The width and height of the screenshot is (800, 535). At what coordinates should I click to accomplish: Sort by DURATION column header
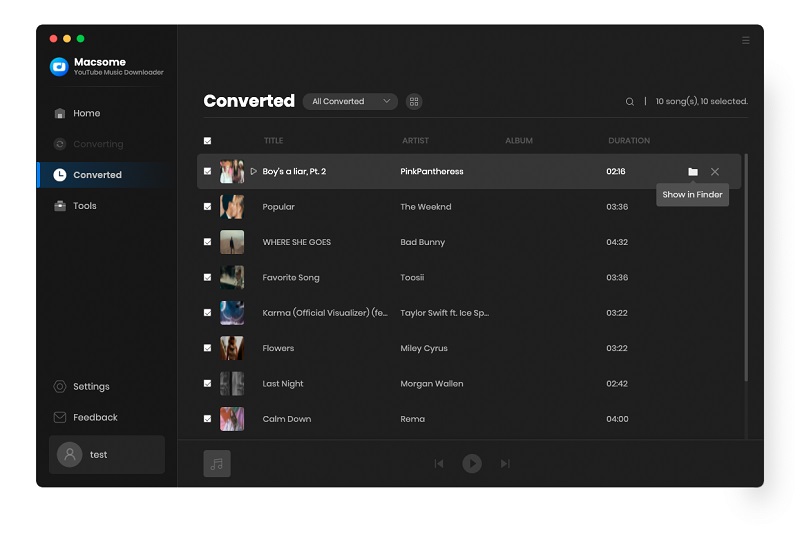pyautogui.click(x=629, y=141)
